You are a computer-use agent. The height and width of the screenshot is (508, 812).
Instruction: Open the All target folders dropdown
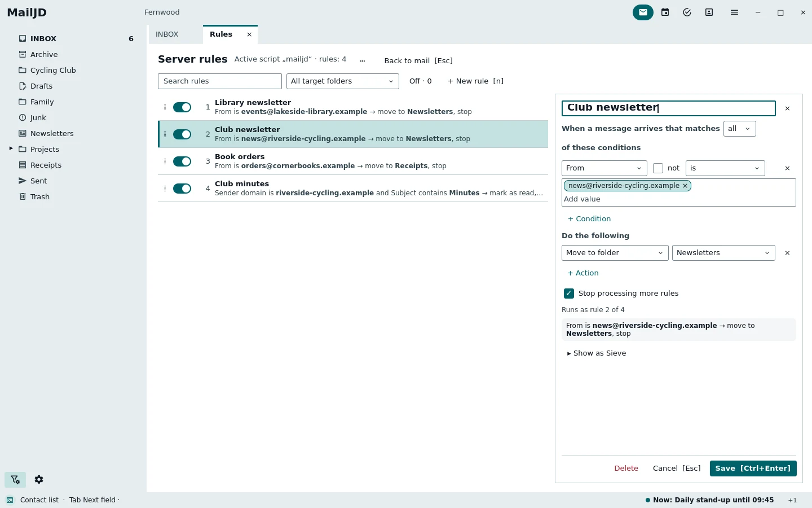tap(343, 81)
